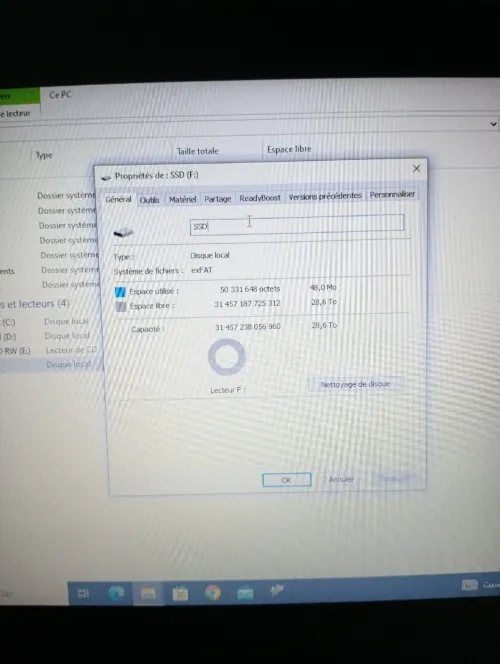Screen dimensions: 500x664
Task: Select the (C:) drive row in Explorer
Action: 46,322
